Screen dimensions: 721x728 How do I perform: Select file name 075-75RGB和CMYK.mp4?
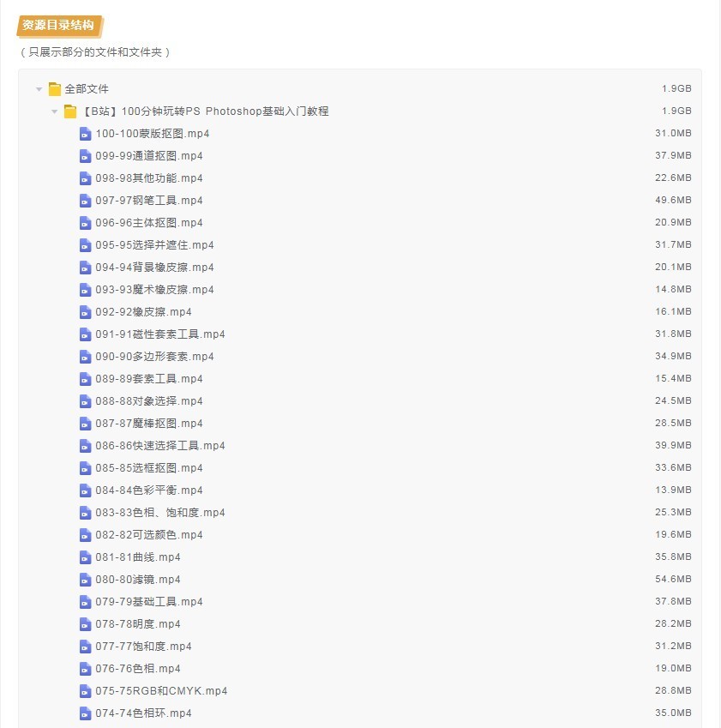[161, 691]
